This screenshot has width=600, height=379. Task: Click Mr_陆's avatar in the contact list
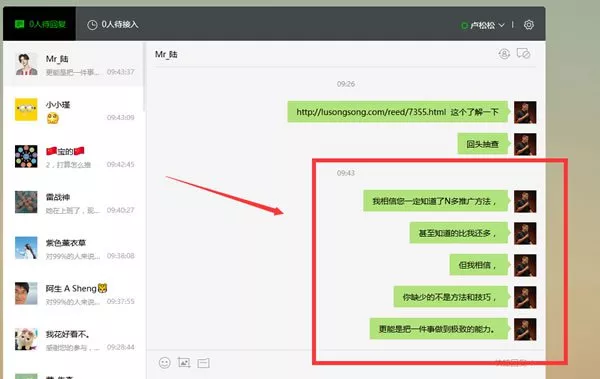point(26,64)
